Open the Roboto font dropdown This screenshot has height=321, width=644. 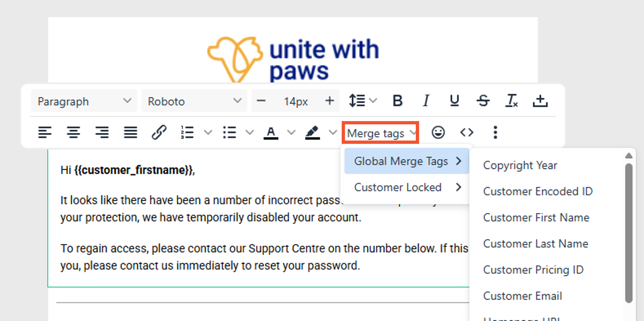tap(194, 101)
